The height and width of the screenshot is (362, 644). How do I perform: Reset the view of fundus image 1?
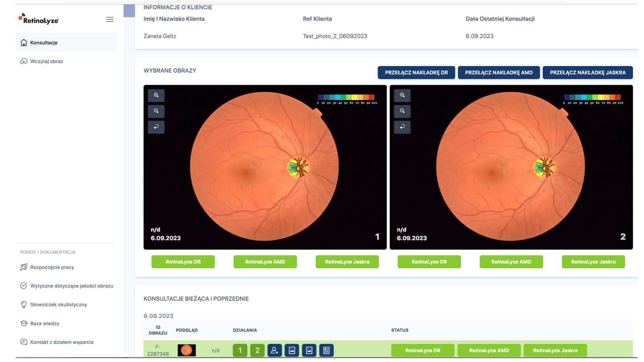(156, 127)
